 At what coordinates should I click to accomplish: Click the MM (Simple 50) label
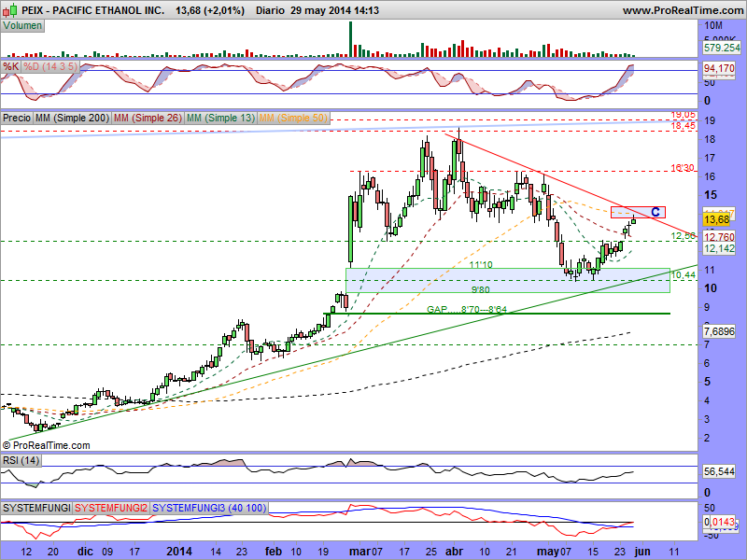pos(293,118)
